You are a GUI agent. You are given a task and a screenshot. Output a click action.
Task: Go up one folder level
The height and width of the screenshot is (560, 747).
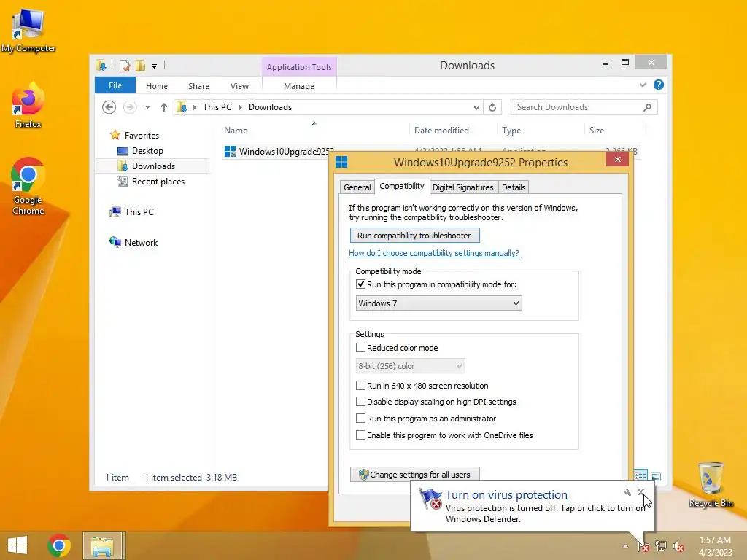click(164, 107)
